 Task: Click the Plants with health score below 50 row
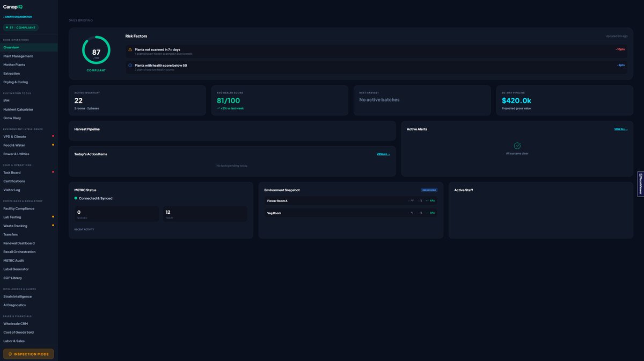(x=376, y=67)
